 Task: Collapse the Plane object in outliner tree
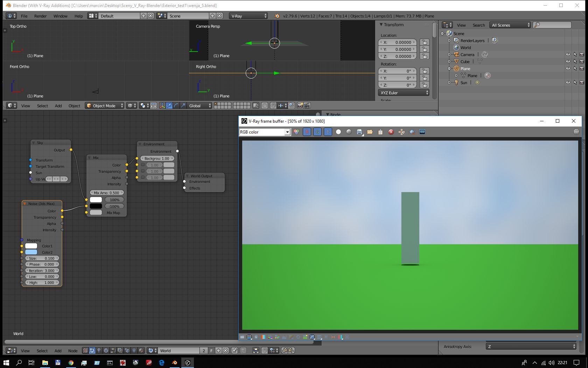(449, 68)
